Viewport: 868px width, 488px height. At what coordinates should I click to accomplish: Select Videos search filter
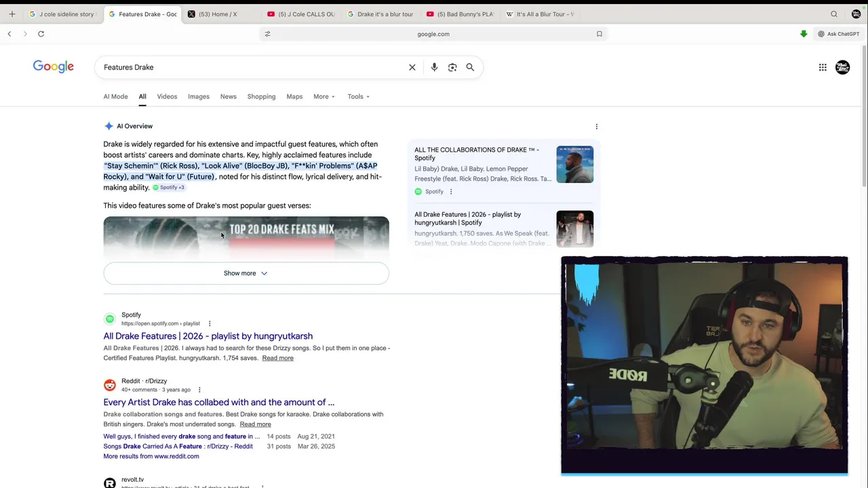click(167, 96)
